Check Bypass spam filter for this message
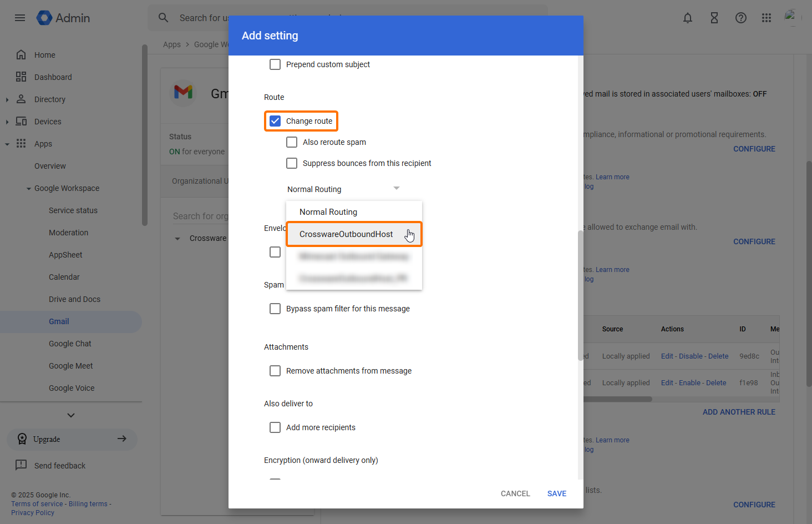Image resolution: width=812 pixels, height=524 pixels. [275, 309]
